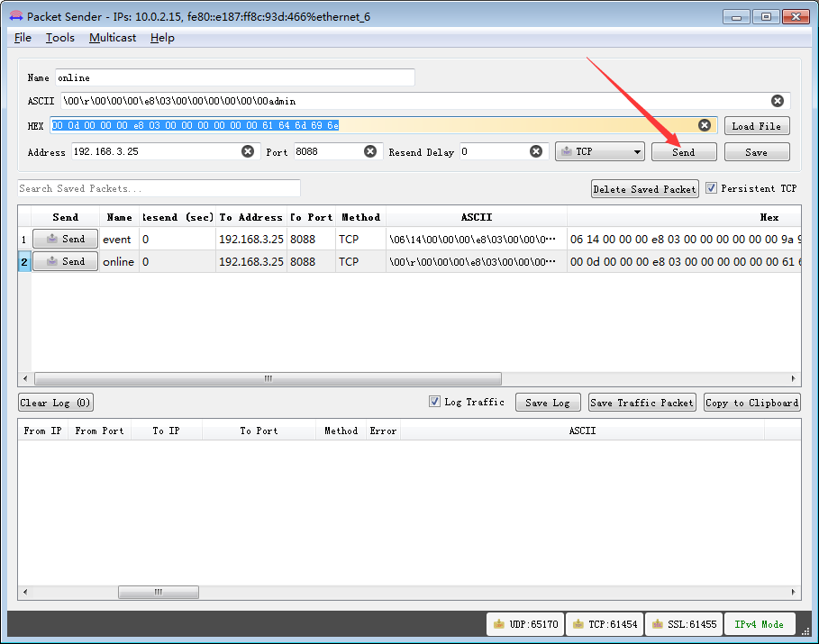Clear the Address field using its X icon

(248, 151)
